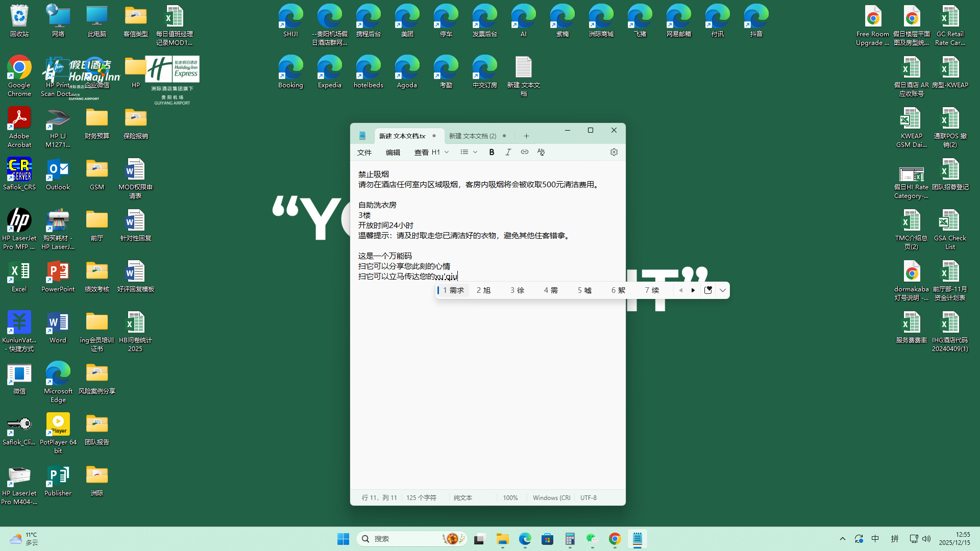This screenshot has height=551, width=980.
Task: Click the clear formatting icon
Action: [541, 152]
